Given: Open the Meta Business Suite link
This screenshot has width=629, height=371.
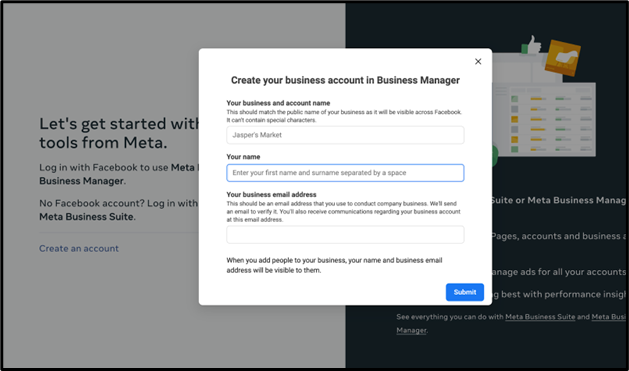Looking at the screenshot, I should pyautogui.click(x=540, y=317).
